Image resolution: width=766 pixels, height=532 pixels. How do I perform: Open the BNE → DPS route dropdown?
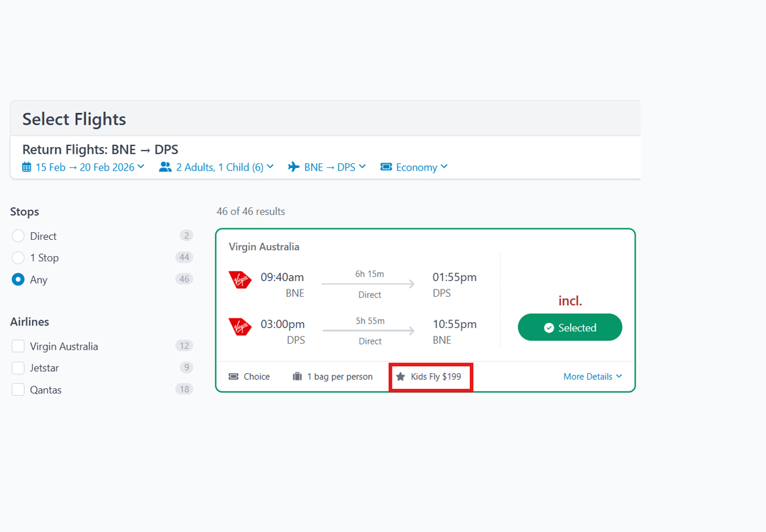pyautogui.click(x=335, y=167)
